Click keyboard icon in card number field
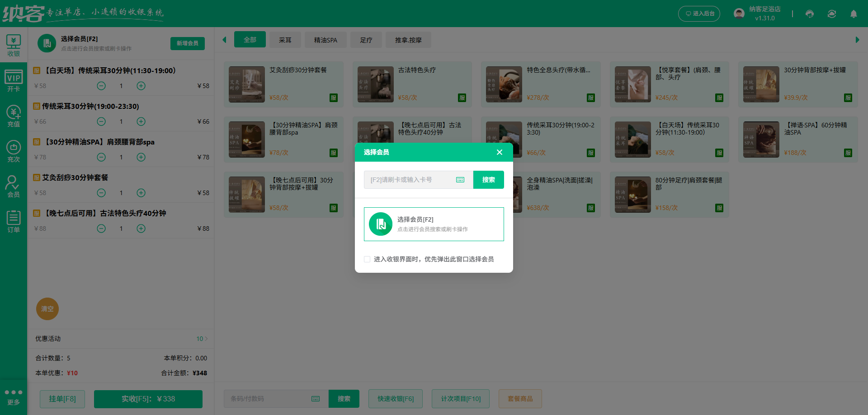Screen dimensions: 868x415 point(460,180)
